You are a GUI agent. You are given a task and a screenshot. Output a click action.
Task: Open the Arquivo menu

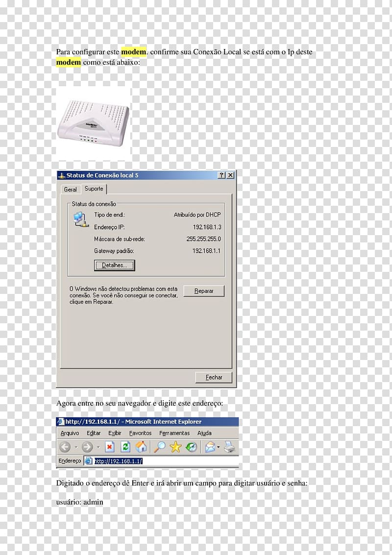pos(70,433)
